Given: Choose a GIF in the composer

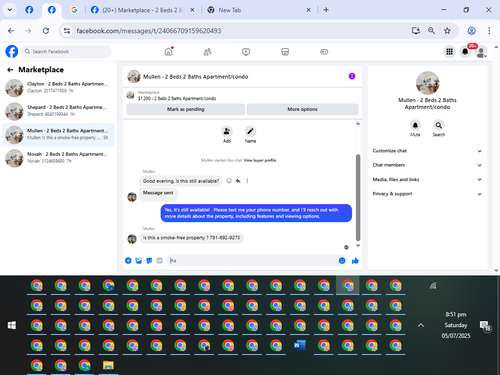Looking at the screenshot, I should pyautogui.click(x=159, y=261).
